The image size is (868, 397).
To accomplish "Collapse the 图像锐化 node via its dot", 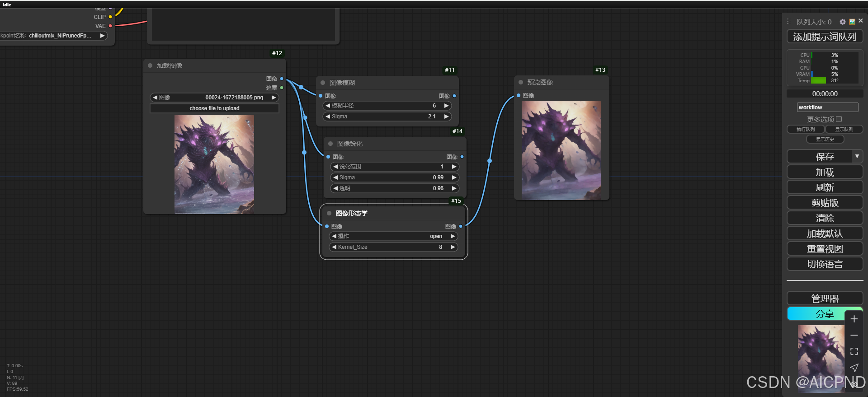I will (330, 144).
